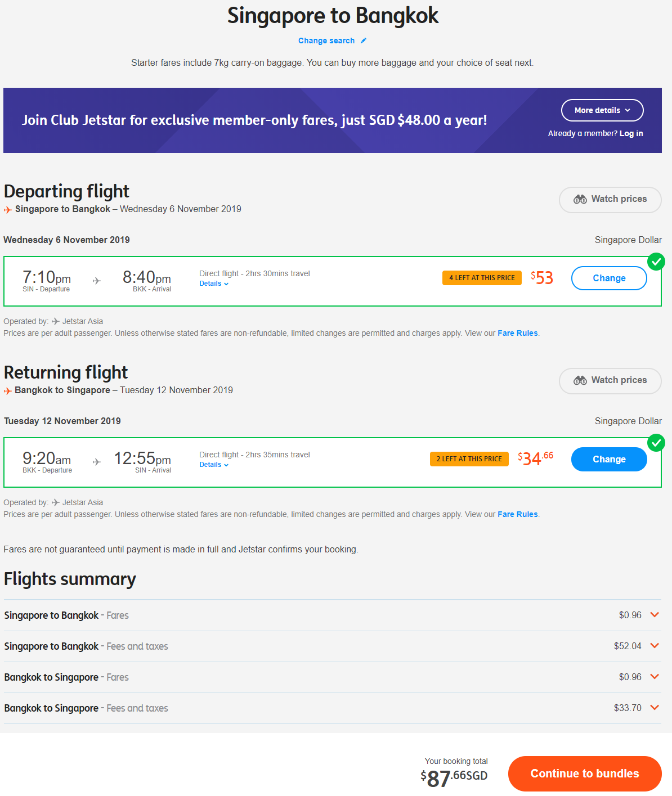This screenshot has height=796, width=672.
Task: Click orange plane icon by Singapore to Bangkok
Action: [x=8, y=210]
